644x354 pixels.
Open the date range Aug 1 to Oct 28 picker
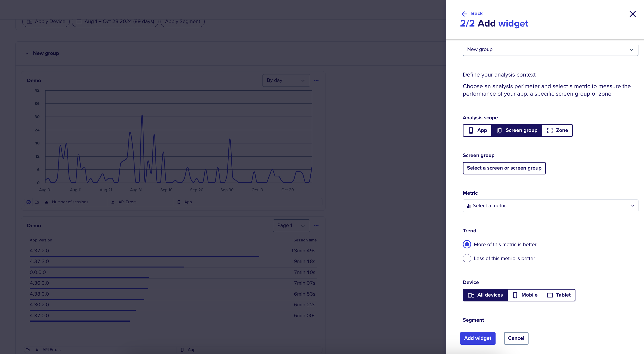point(115,22)
